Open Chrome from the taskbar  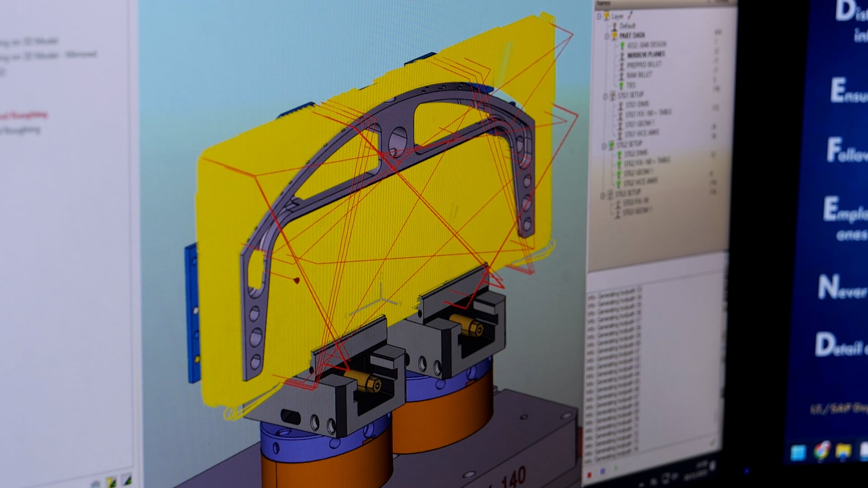pyautogui.click(x=821, y=451)
